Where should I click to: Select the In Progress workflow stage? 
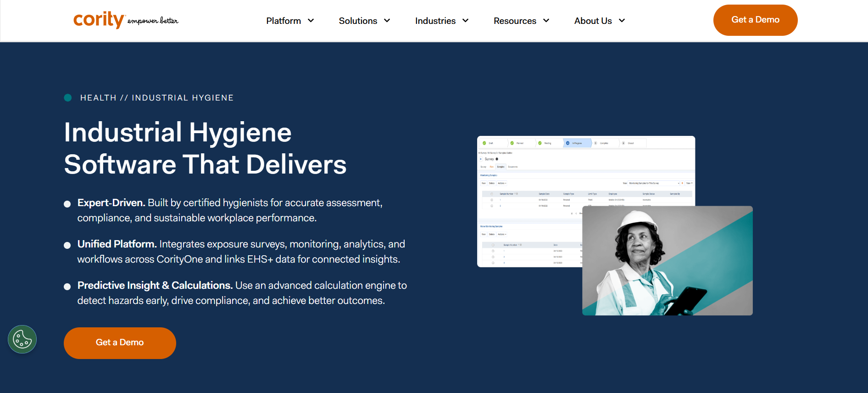pos(576,143)
